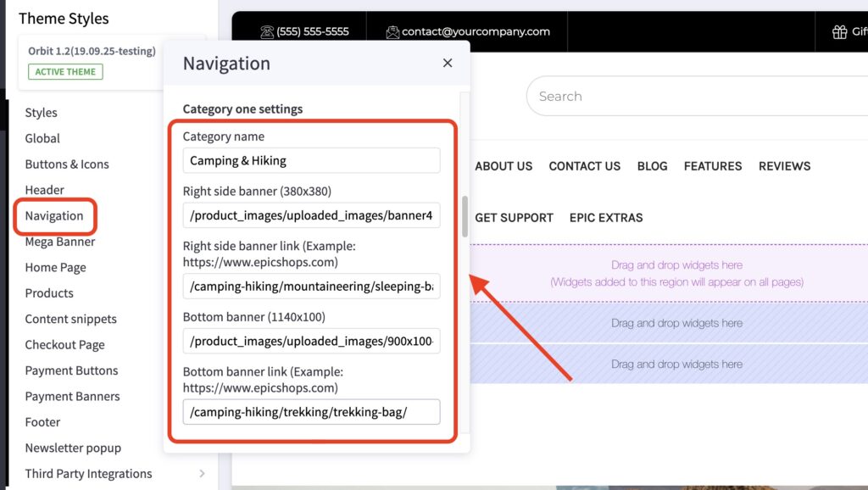Open the EPIC EXTRAS menu link
This screenshot has height=490, width=868.
pos(605,218)
